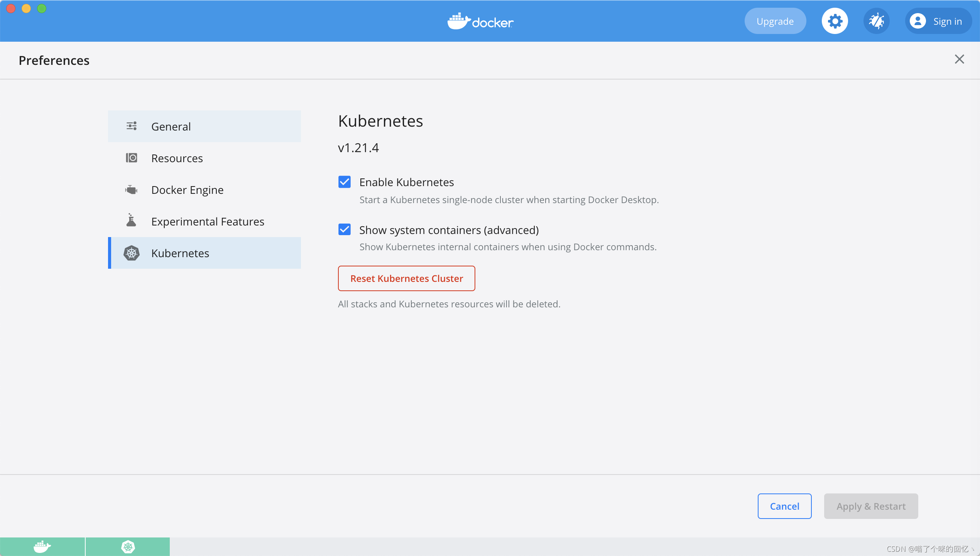Click the Cancel button
This screenshot has width=980, height=556.
pos(784,506)
